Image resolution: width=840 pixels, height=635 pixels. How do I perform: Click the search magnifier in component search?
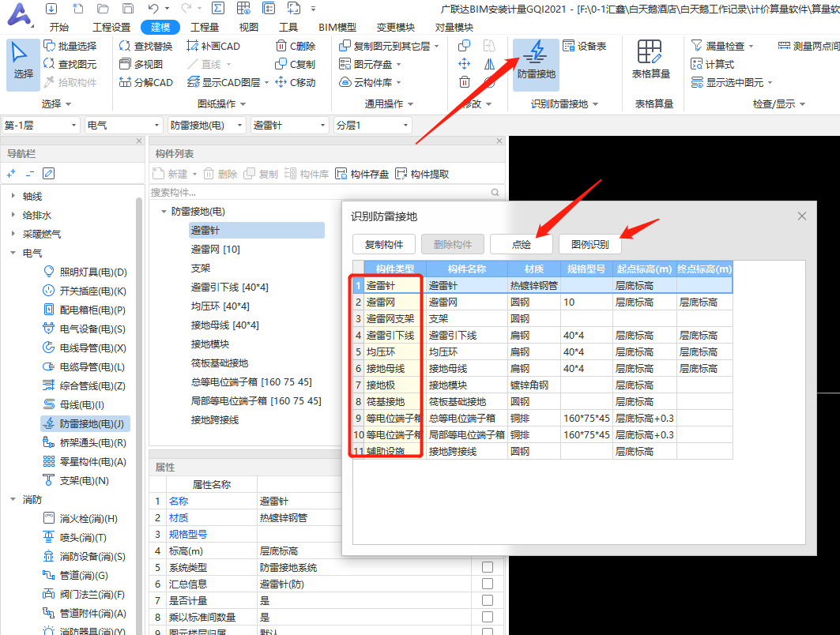coord(495,192)
